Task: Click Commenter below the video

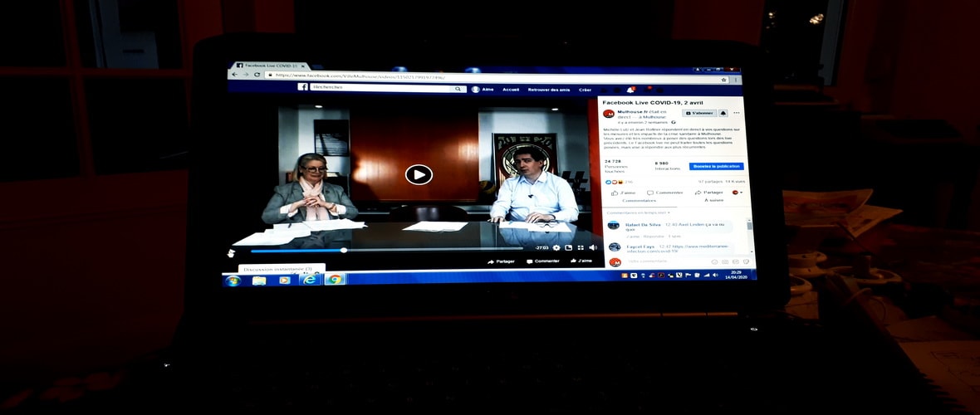Action: (543, 261)
